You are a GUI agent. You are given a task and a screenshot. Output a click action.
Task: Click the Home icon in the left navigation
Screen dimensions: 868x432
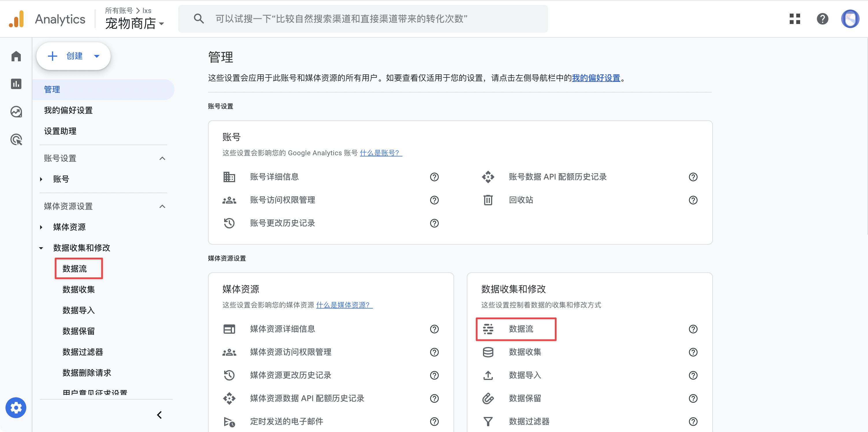[x=16, y=56]
